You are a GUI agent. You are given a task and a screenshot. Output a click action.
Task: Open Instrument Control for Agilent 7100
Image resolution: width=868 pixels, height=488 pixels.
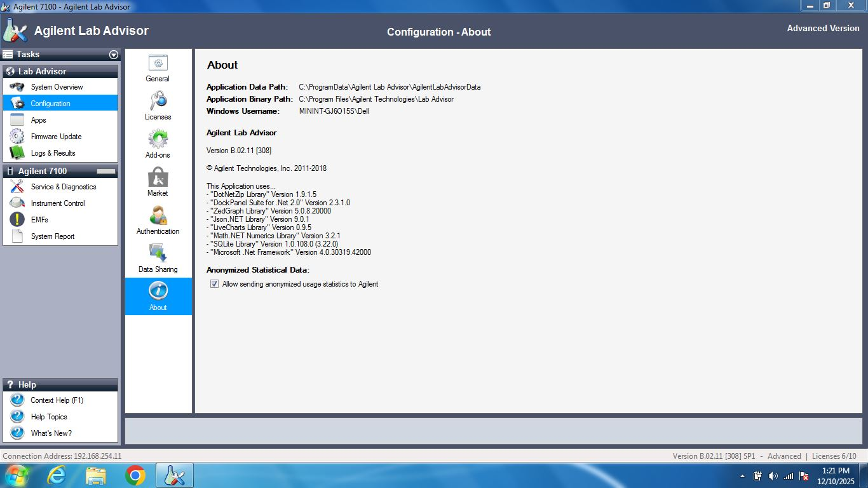click(x=57, y=203)
